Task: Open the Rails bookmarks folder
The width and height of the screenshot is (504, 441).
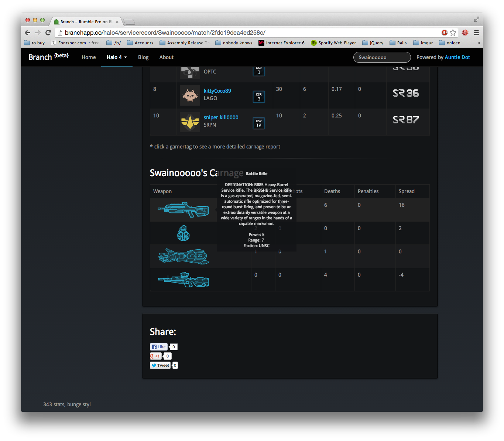Action: tap(398, 43)
